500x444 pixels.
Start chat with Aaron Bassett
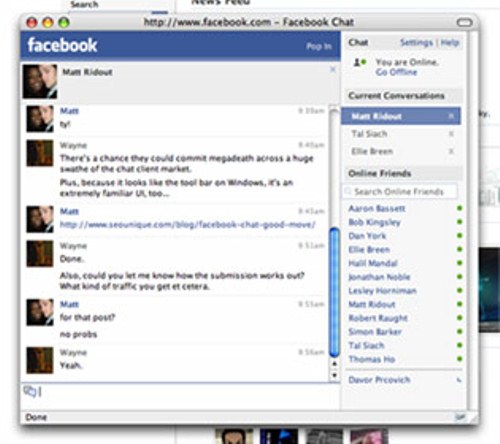pyautogui.click(x=377, y=209)
